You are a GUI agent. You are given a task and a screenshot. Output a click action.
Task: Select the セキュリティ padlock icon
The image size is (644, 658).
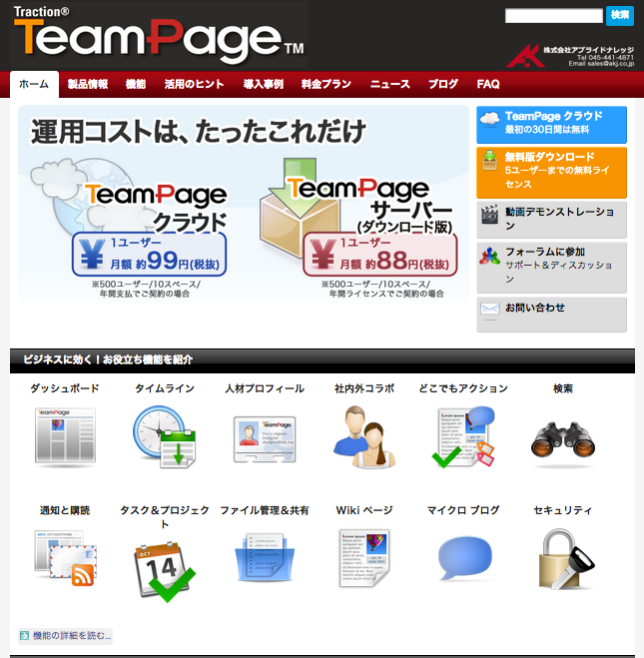[562, 559]
